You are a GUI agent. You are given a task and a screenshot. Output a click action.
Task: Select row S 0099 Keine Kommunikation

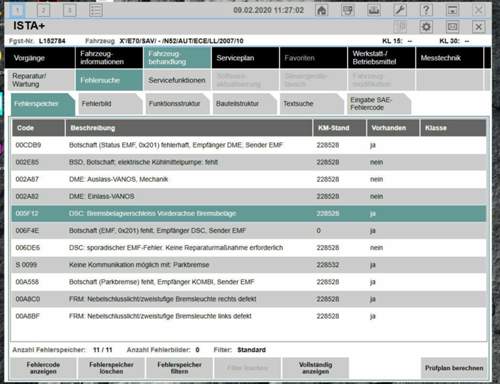point(249,265)
